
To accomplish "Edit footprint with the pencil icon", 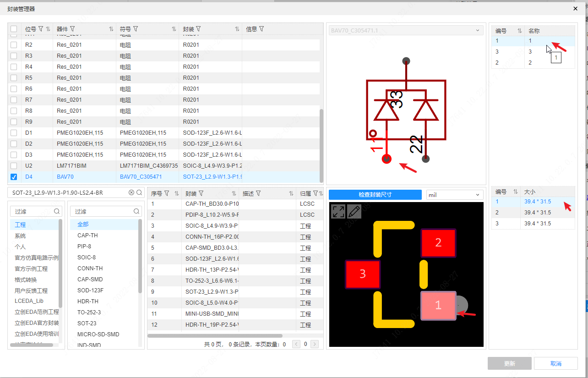I will [354, 211].
